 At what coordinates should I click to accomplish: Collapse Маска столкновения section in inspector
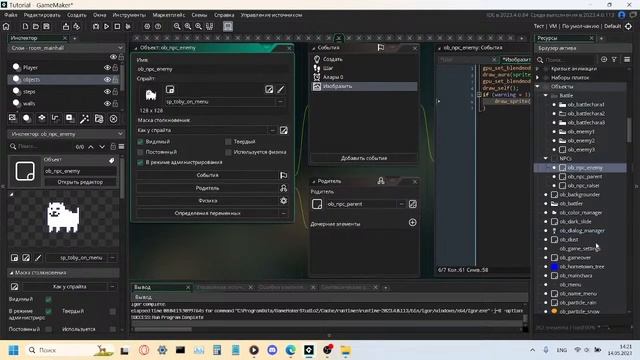tap(11, 273)
